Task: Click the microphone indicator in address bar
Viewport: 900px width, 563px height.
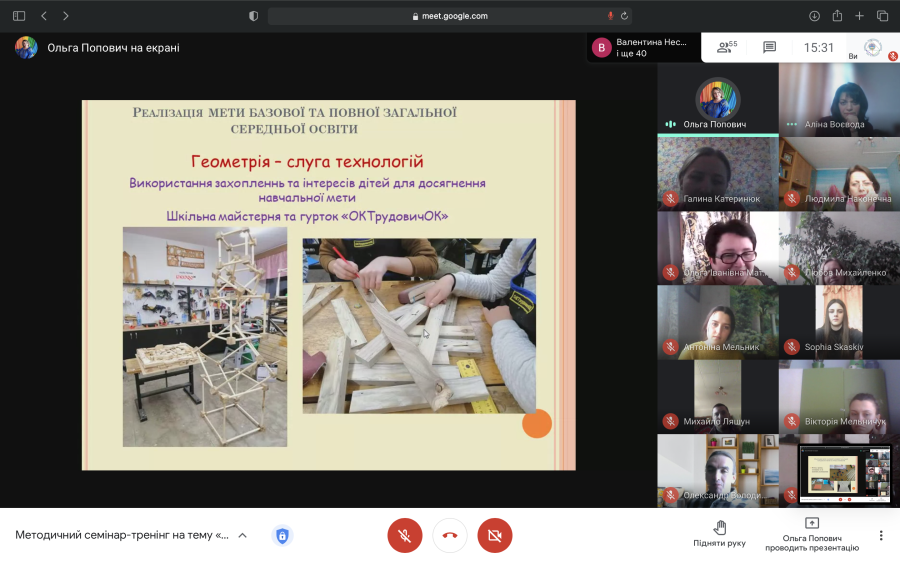Action: (x=610, y=16)
